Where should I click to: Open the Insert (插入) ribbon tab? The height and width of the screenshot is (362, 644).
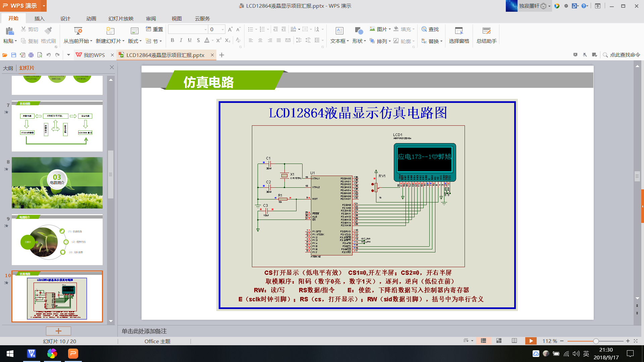pos(39,18)
